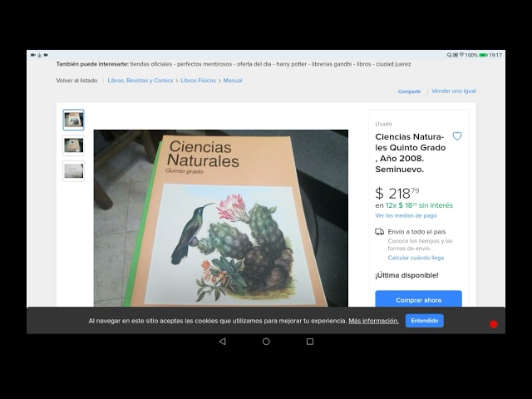Open Libros, Revistas y Comics breadcrumb
This screenshot has height=399, width=532.
140,81
